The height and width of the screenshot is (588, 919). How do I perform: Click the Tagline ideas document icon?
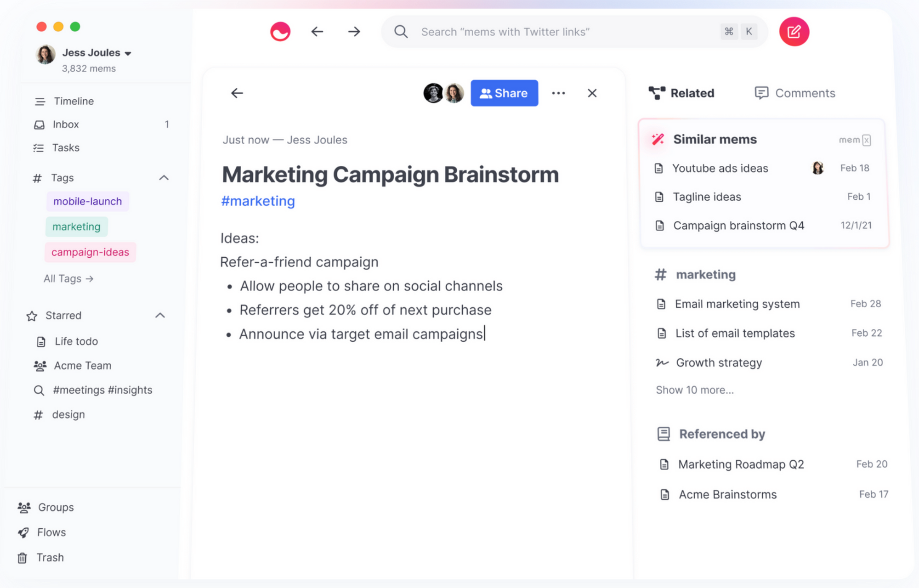[659, 197]
